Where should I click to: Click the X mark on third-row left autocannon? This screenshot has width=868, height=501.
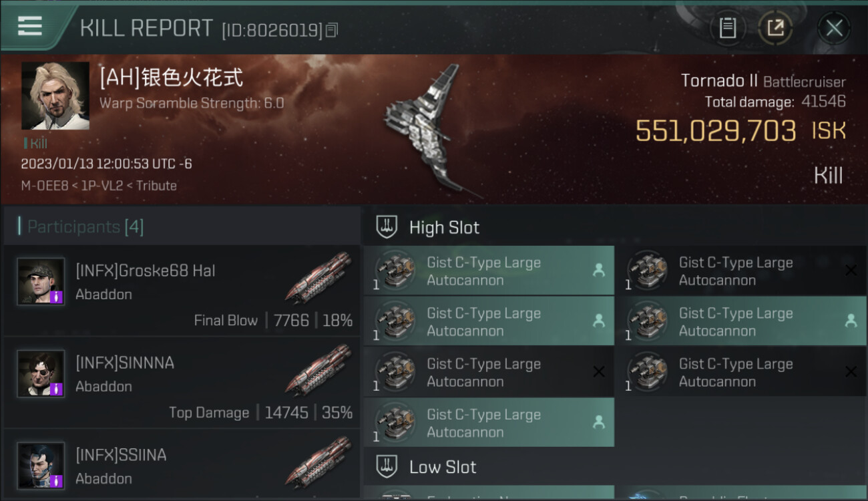pyautogui.click(x=599, y=371)
